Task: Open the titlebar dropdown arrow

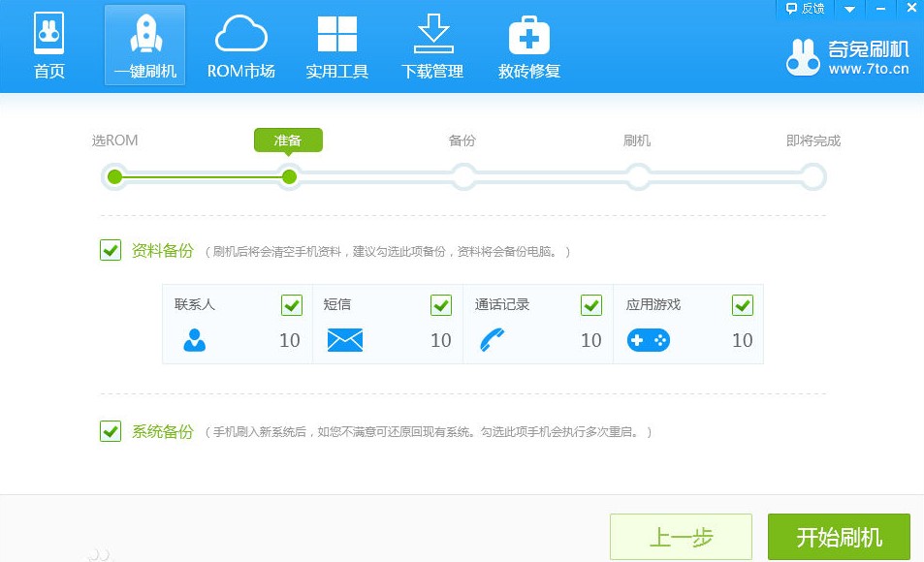Action: 849,9
